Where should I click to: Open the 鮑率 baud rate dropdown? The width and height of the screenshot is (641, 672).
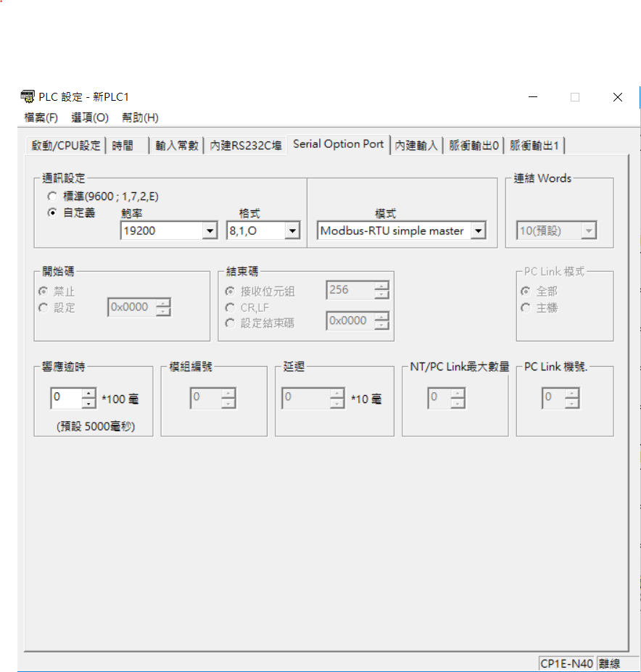(x=210, y=231)
